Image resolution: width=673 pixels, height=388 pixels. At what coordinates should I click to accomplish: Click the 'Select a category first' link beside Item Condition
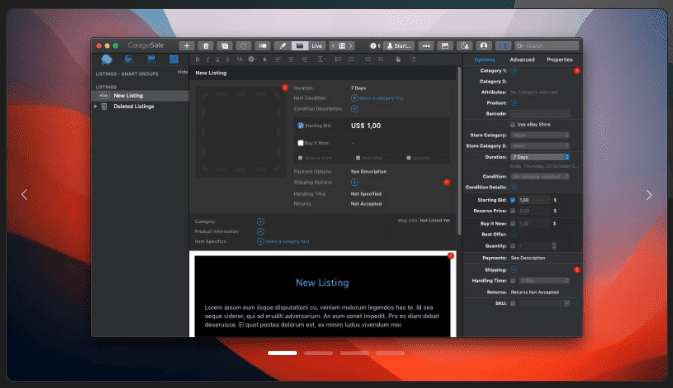tap(381, 98)
